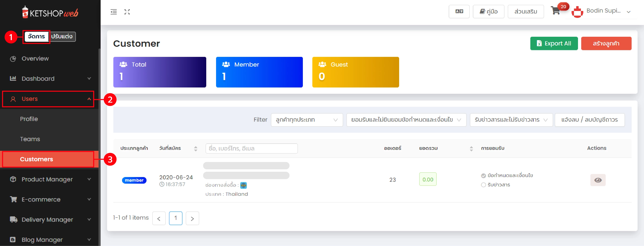644x246 pixels.
Task: Click the user avatar icon
Action: (x=577, y=12)
